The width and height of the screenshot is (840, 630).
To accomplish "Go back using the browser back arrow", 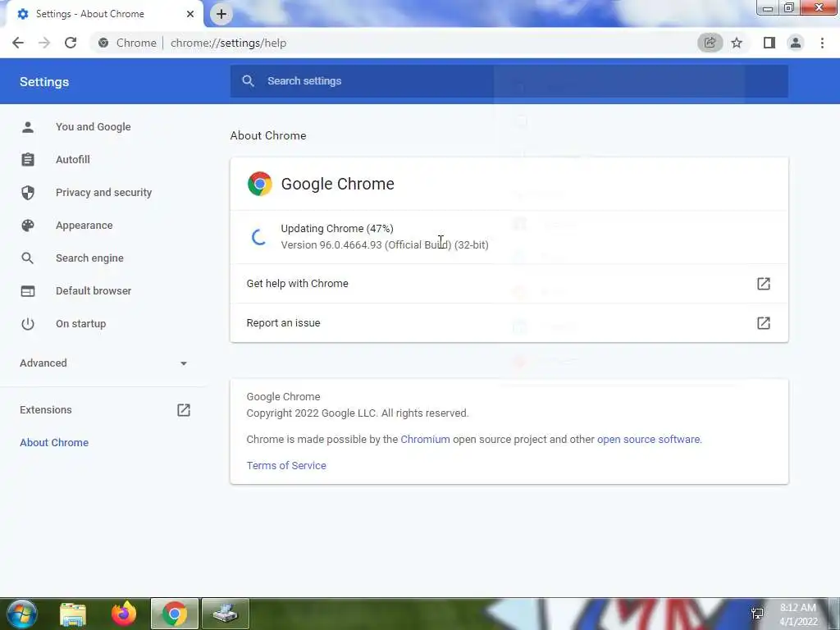I will point(18,43).
